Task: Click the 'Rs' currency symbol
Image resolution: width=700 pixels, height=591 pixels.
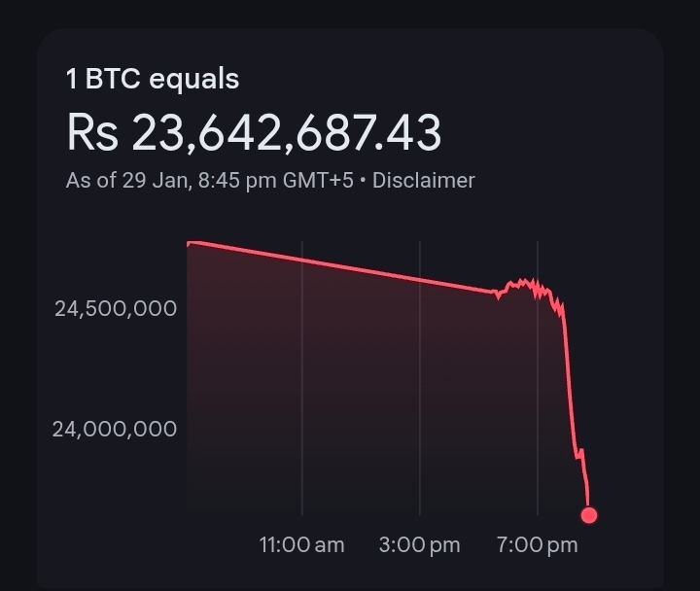Action: (92, 133)
